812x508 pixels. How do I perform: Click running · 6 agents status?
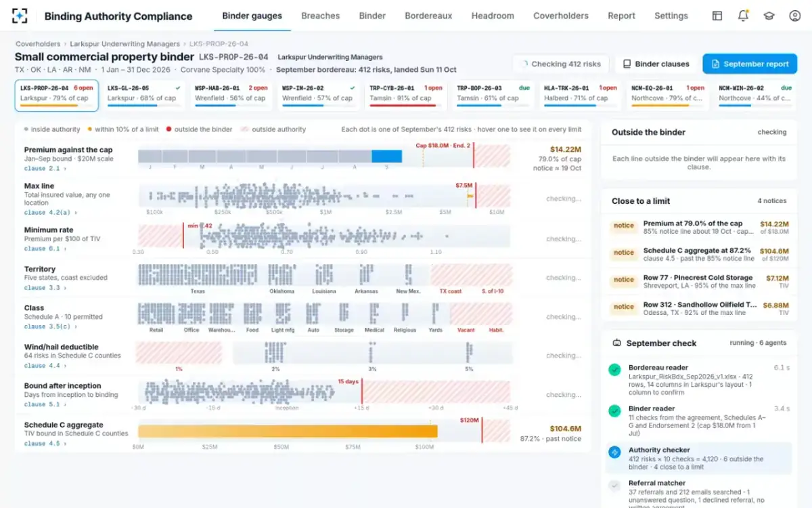pyautogui.click(x=758, y=343)
